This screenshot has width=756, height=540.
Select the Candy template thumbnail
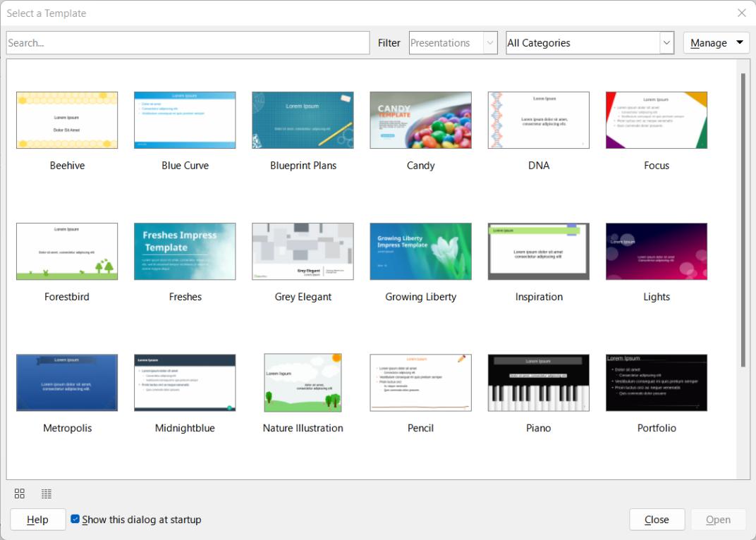click(421, 120)
